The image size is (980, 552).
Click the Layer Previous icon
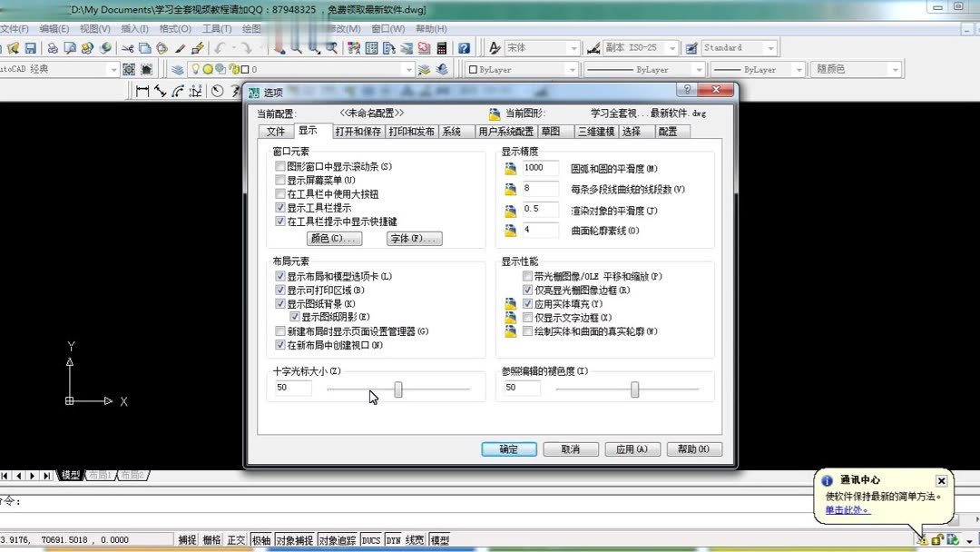(441, 69)
